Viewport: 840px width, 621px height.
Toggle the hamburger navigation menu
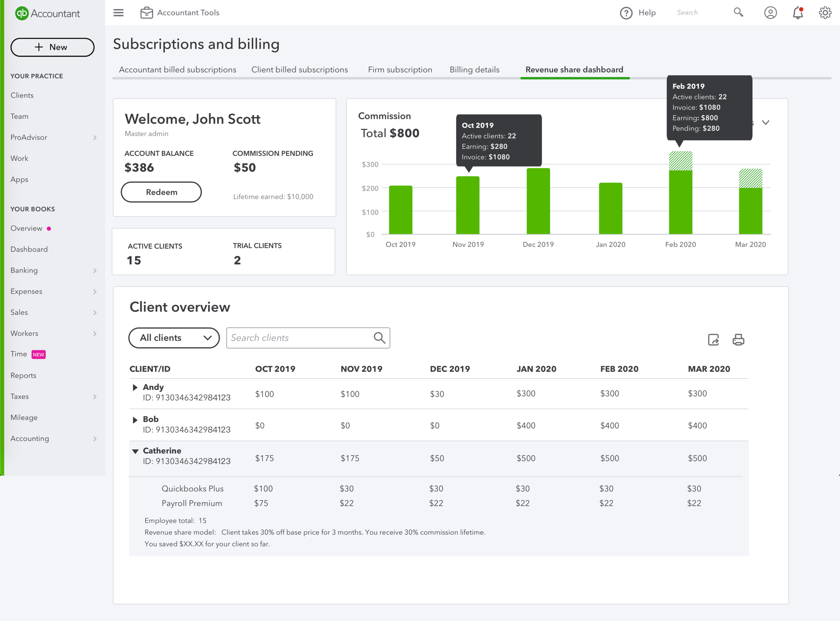coord(118,13)
